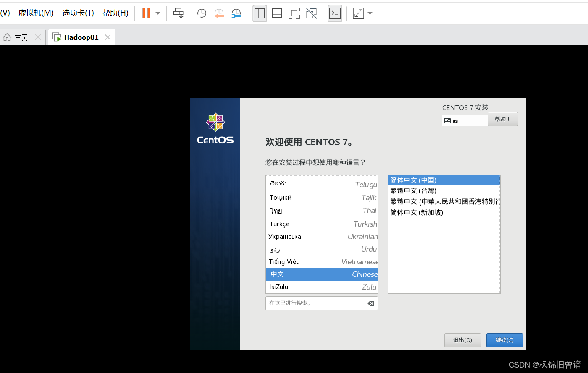Open the dropdown next to the suspend button
The height and width of the screenshot is (373, 588).
(158, 13)
